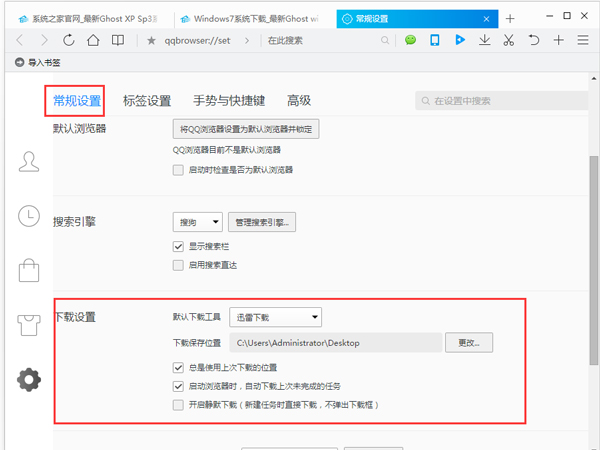
Task: Go forward with the forward arrow
Action: (x=45, y=40)
